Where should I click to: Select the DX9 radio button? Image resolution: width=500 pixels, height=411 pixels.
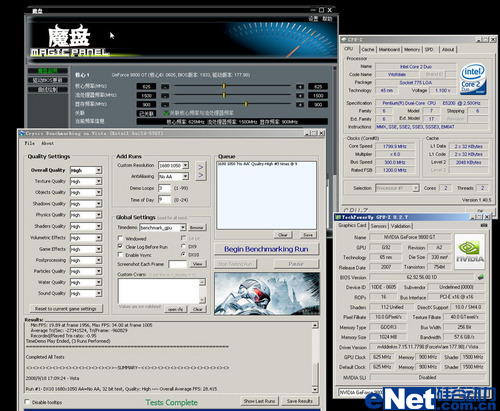point(183,246)
